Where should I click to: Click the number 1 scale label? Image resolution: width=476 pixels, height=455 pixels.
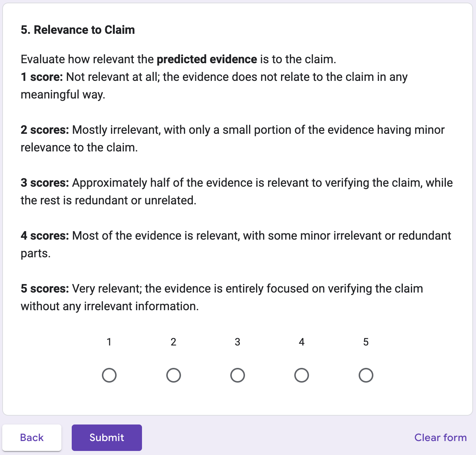[109, 342]
